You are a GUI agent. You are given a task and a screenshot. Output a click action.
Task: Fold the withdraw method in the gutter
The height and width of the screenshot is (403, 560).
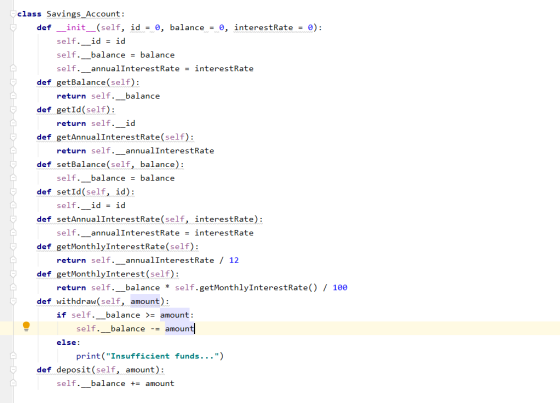[13, 302]
